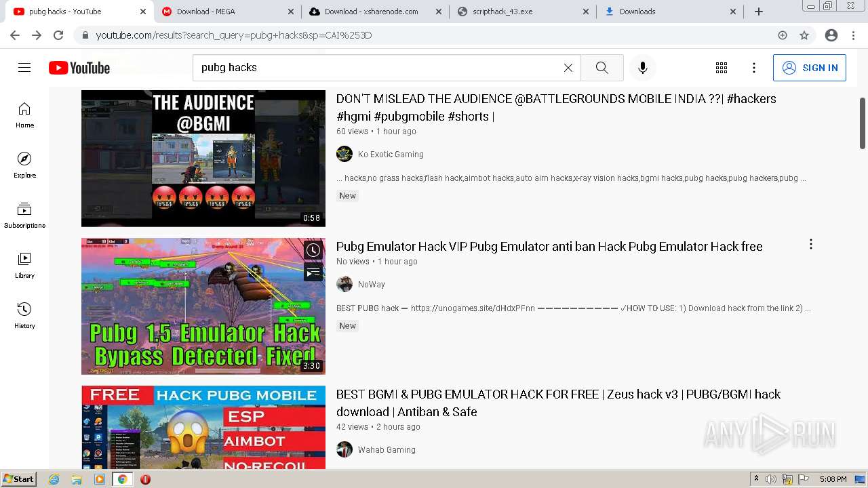Click NoWay channel avatar
Screen dimensions: 868x488
[x=344, y=284]
